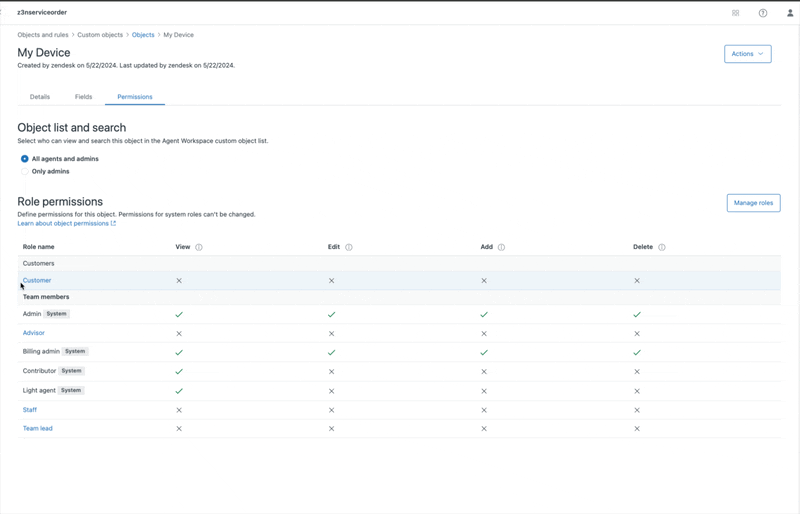800x514 pixels.
Task: Click Staff row View X mark
Action: point(179,410)
